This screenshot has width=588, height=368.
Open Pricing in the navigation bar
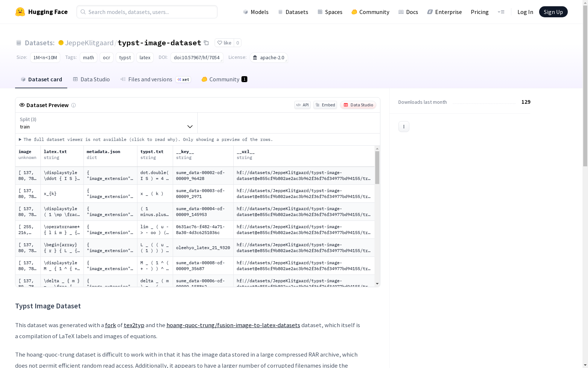tap(480, 12)
